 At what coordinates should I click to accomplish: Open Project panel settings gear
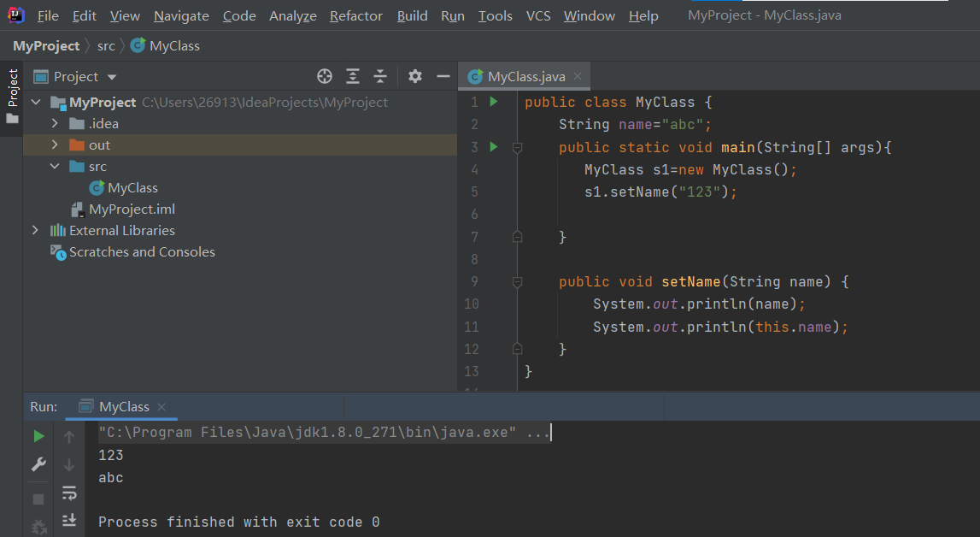[x=415, y=76]
